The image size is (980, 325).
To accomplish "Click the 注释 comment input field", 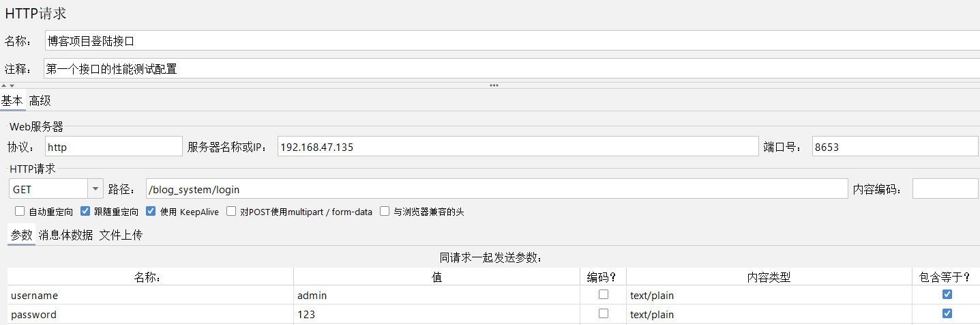I will pyautogui.click(x=512, y=68).
